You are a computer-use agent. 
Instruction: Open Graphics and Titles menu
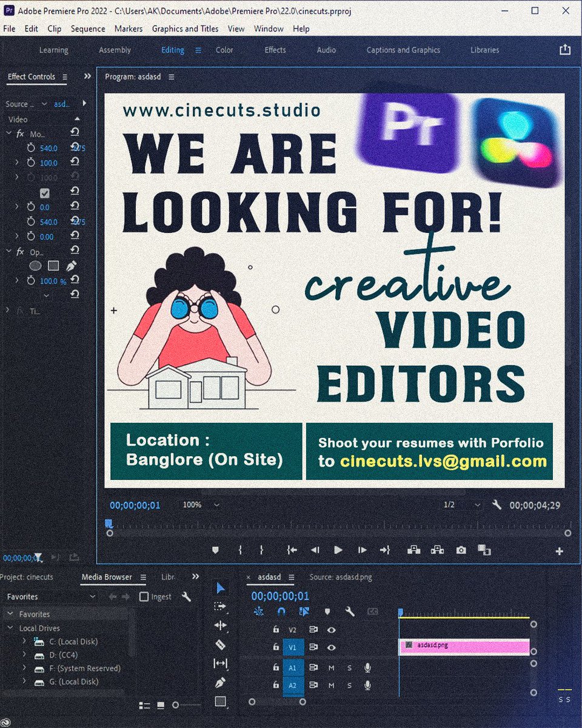click(x=185, y=29)
